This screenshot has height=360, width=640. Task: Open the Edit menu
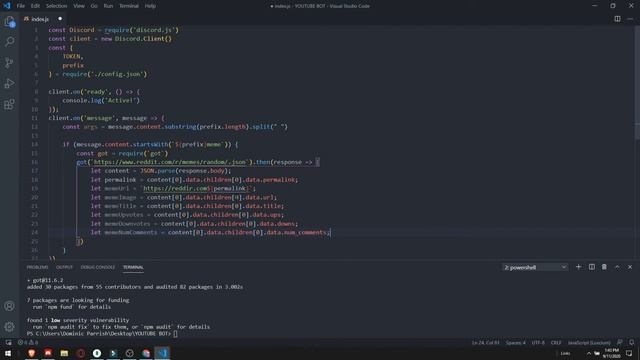coord(35,6)
